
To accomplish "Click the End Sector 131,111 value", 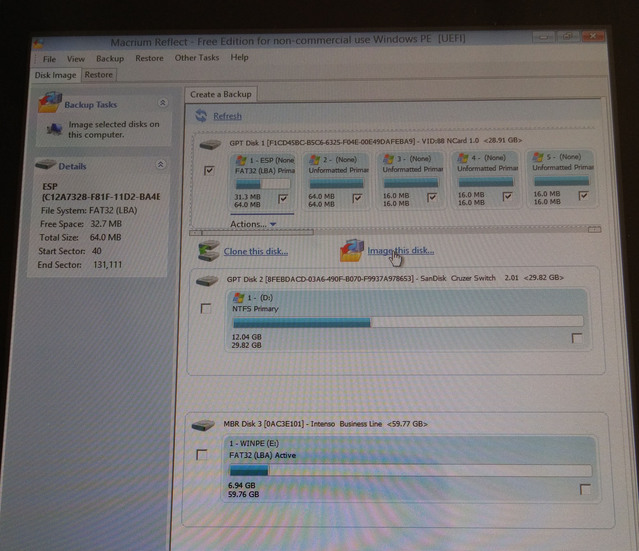I will [108, 265].
